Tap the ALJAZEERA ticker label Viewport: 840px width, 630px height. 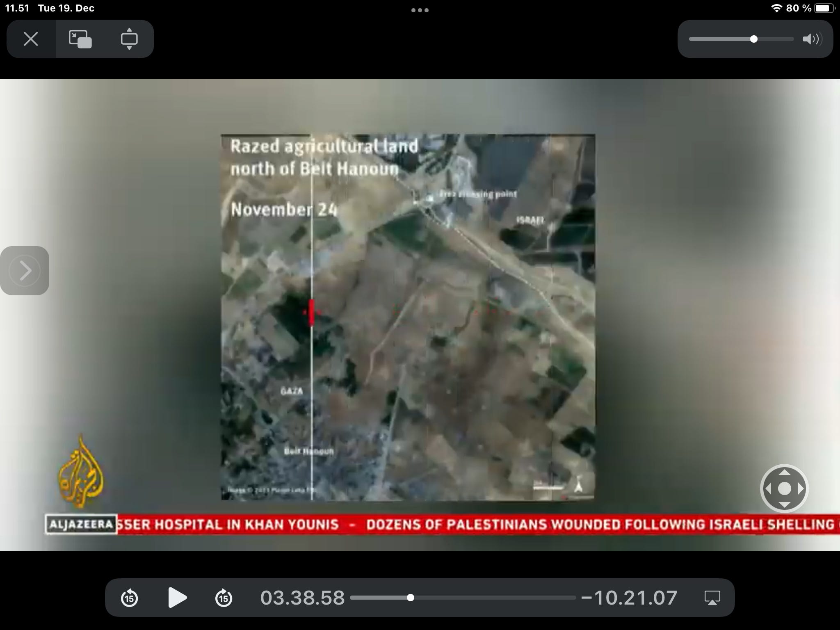click(81, 524)
